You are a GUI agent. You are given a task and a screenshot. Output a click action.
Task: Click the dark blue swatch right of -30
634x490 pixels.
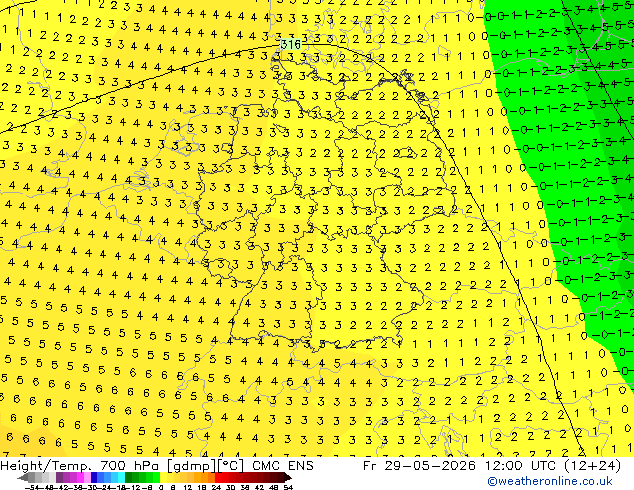coord(94,477)
